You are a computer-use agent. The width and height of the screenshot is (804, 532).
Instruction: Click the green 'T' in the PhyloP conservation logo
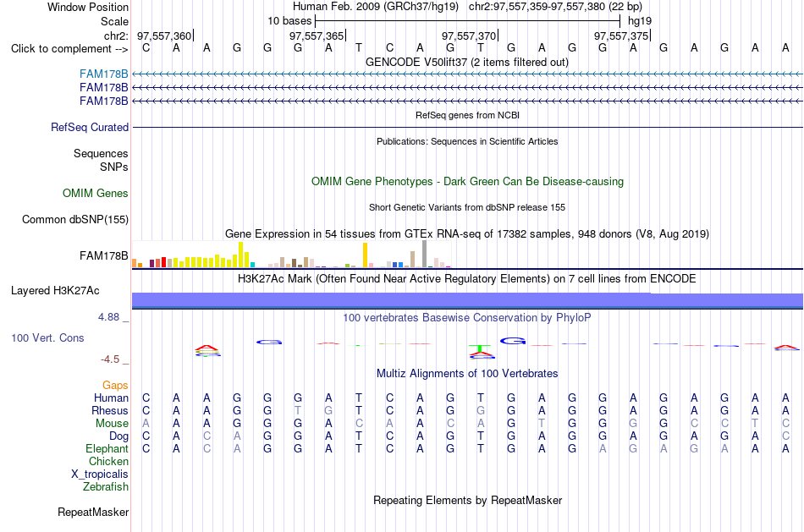[480, 348]
